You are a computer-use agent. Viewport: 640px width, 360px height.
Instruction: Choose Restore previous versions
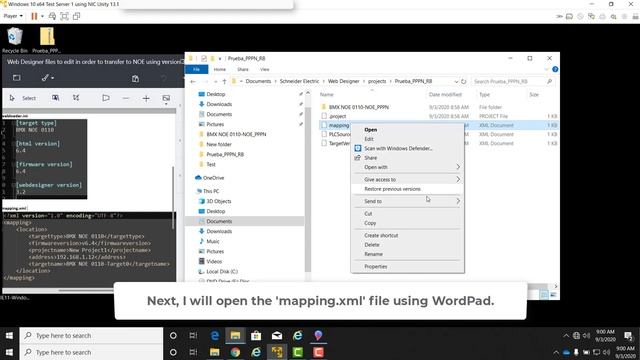click(x=407, y=189)
